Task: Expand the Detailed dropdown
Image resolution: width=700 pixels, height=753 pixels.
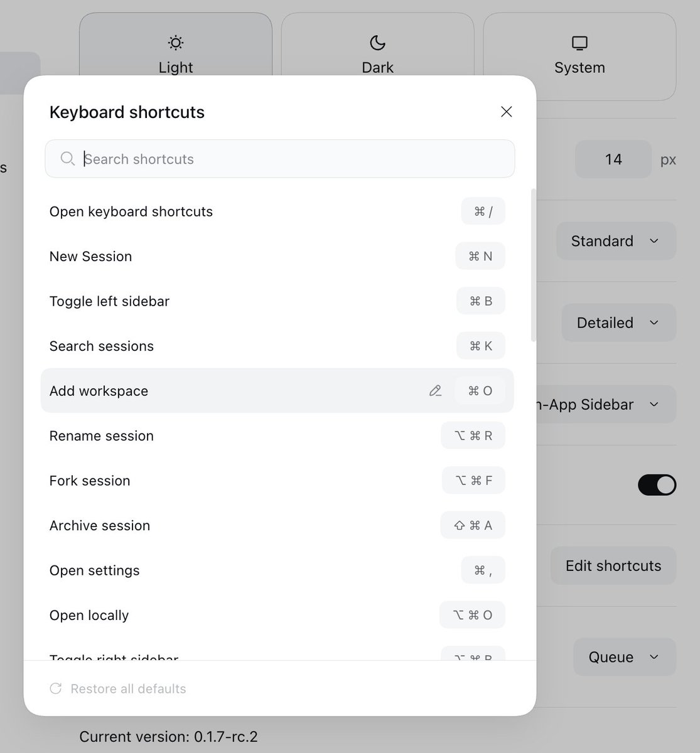Action: coord(618,323)
